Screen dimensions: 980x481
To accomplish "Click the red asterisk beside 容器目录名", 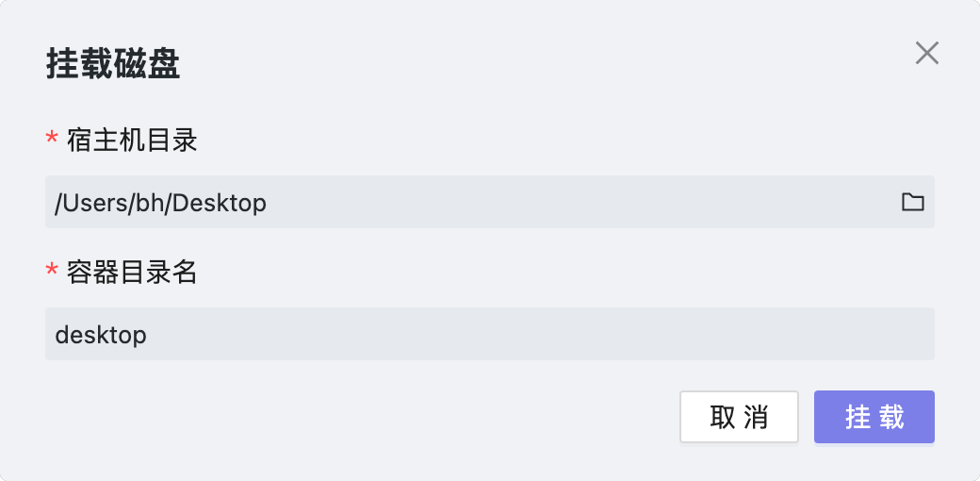I will tap(53, 274).
